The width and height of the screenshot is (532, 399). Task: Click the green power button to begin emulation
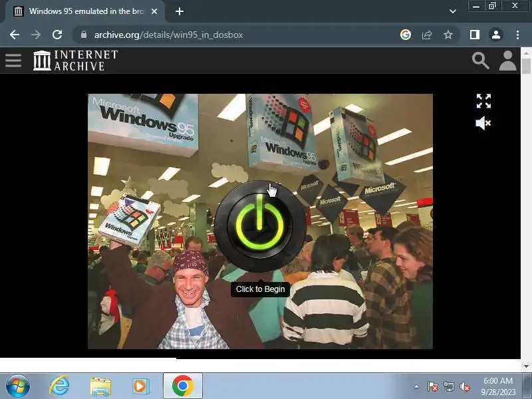coord(260,226)
